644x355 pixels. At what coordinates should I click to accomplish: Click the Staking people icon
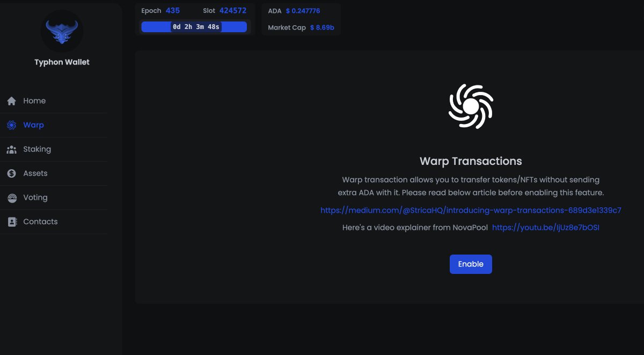[x=12, y=149]
